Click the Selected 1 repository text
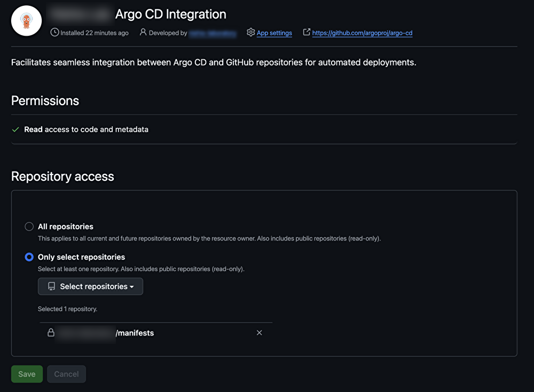This screenshot has height=392, width=534. coord(67,309)
